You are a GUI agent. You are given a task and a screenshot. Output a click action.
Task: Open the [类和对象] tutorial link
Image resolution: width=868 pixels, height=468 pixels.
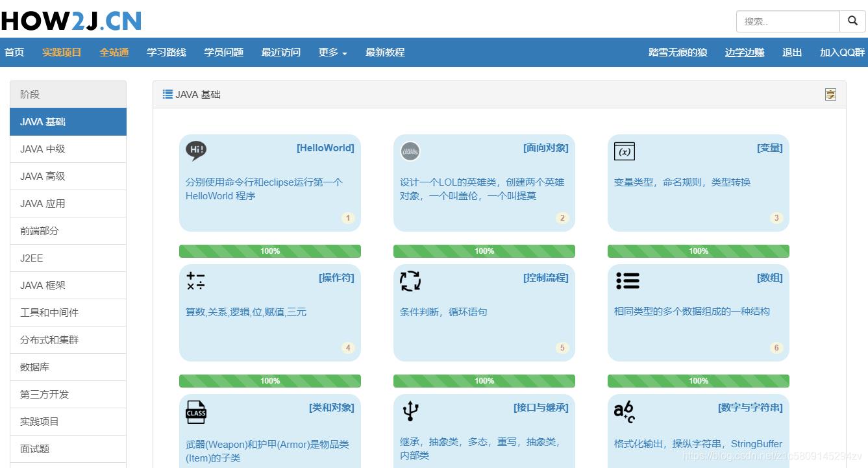[x=331, y=408]
